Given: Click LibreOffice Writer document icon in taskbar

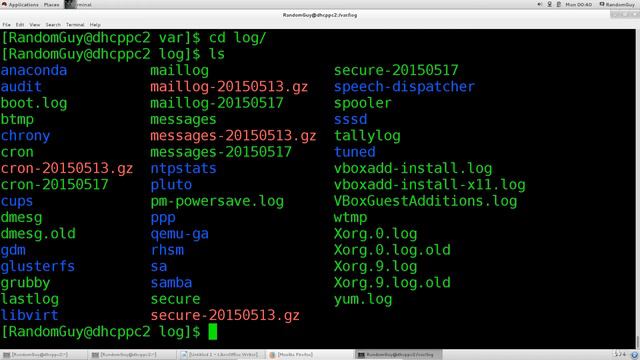Looking at the screenshot, I should pyautogui.click(x=184, y=355).
